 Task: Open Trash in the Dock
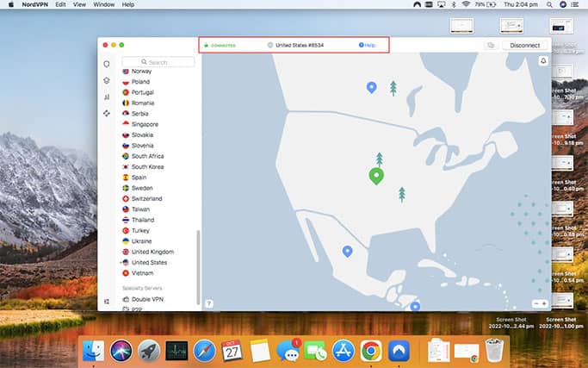tap(494, 351)
